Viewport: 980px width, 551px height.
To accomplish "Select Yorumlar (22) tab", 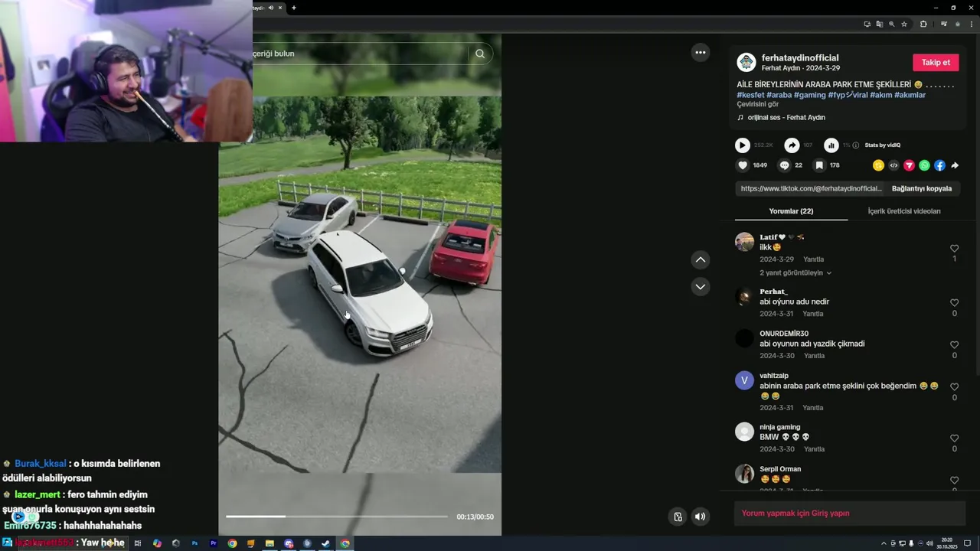I will pos(791,211).
